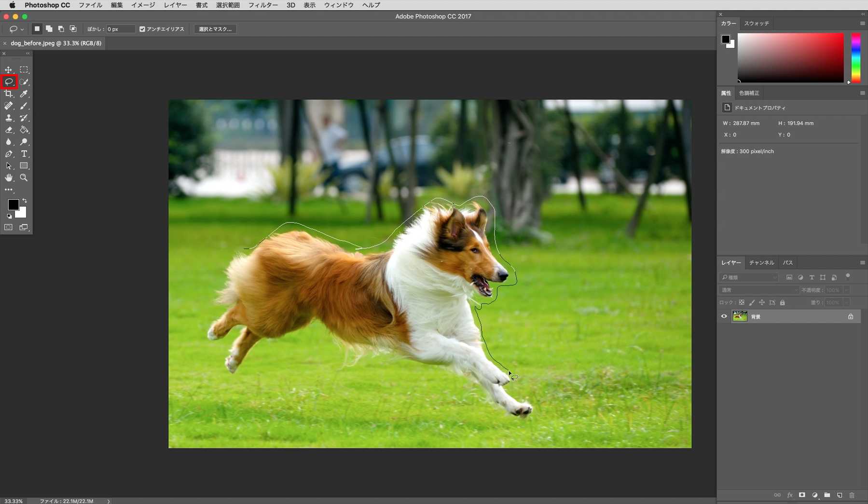The height and width of the screenshot is (504, 868).
Task: Select the Clone Stamp tool
Action: click(x=8, y=118)
